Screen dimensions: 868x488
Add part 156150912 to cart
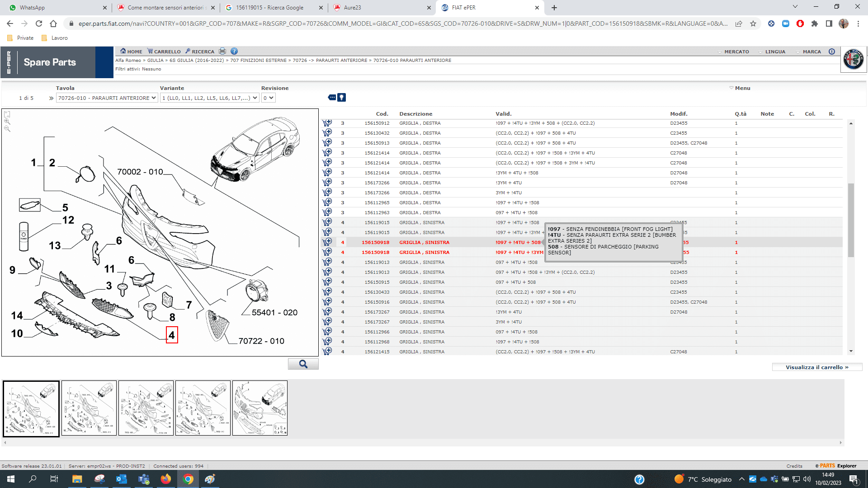[327, 123]
